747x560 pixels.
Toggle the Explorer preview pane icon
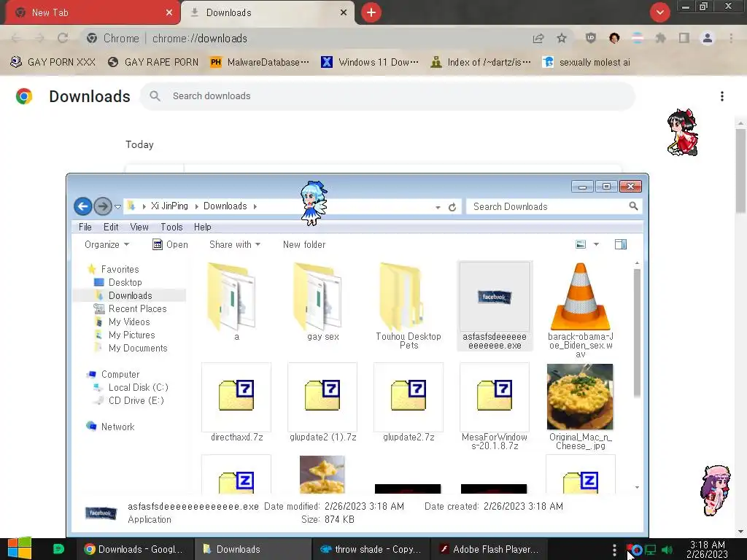coord(621,245)
